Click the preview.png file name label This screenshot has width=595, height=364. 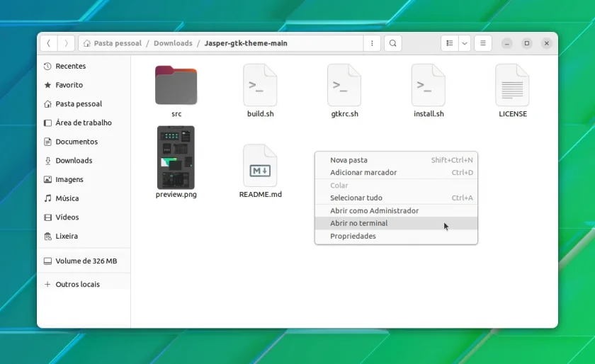176,194
